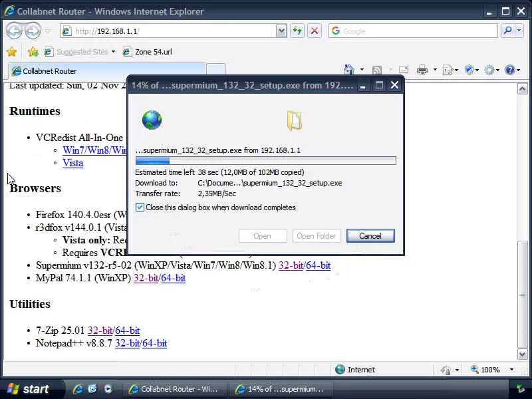Maximize the download dialog window
The image size is (532, 399).
point(379,85)
